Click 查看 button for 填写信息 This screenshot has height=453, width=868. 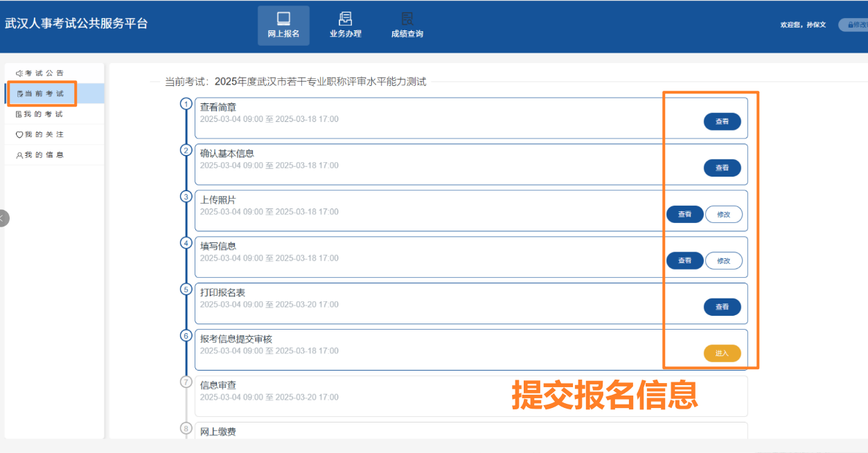[x=684, y=260]
